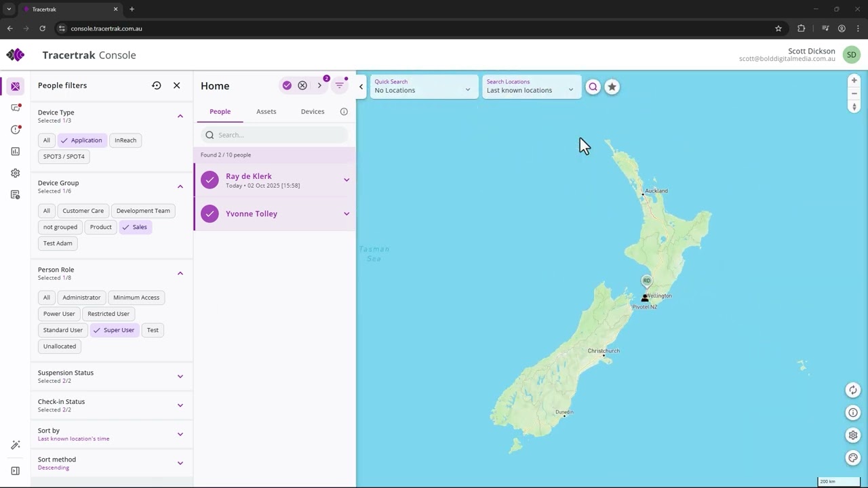Select all people with check icon
Viewport: 868px width, 488px height.
[287, 85]
